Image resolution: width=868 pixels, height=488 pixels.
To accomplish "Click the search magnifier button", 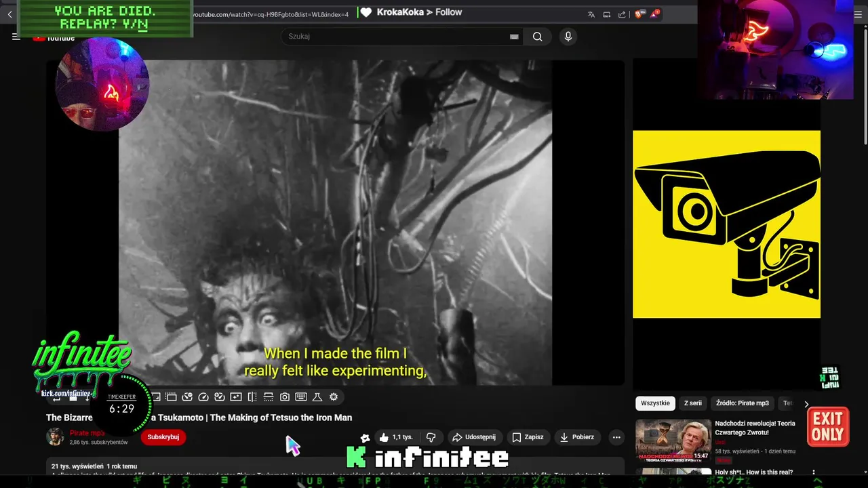I will tap(538, 37).
